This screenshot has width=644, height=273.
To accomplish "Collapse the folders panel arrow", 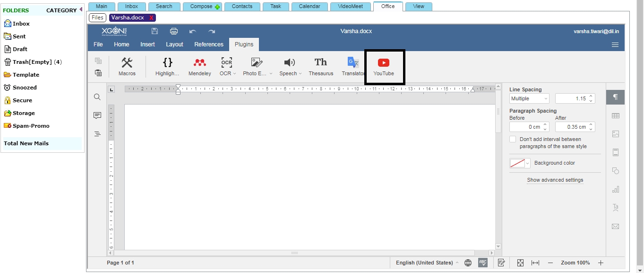I will [81, 9].
